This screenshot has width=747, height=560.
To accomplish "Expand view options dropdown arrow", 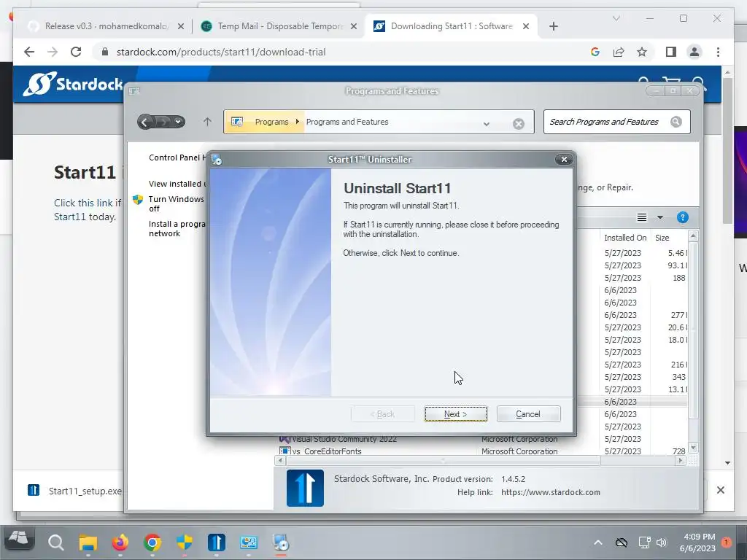I will coord(659,217).
